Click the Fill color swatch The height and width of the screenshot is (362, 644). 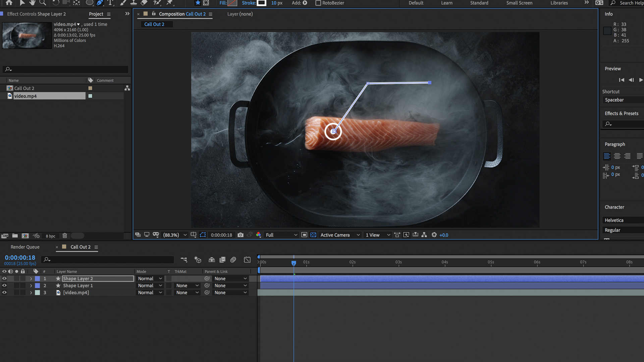(x=233, y=3)
